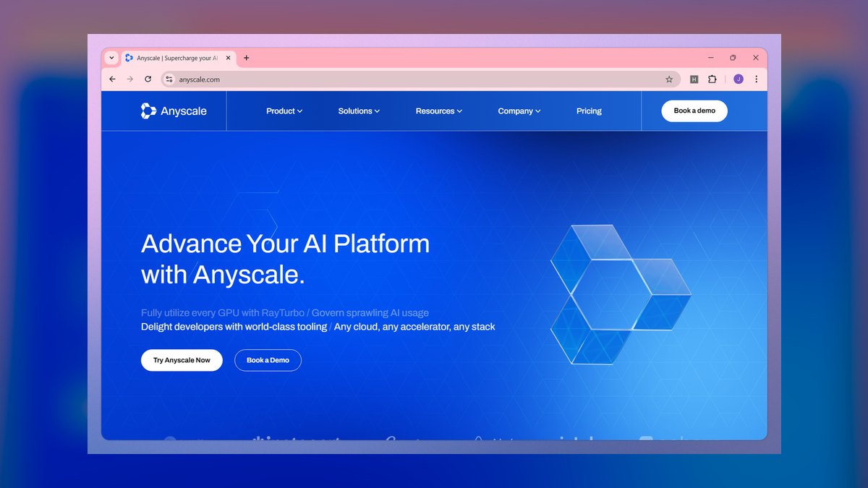This screenshot has width=868, height=488.
Task: Click 'Any cloud, any accelerator, any stack' text
Action: click(414, 327)
